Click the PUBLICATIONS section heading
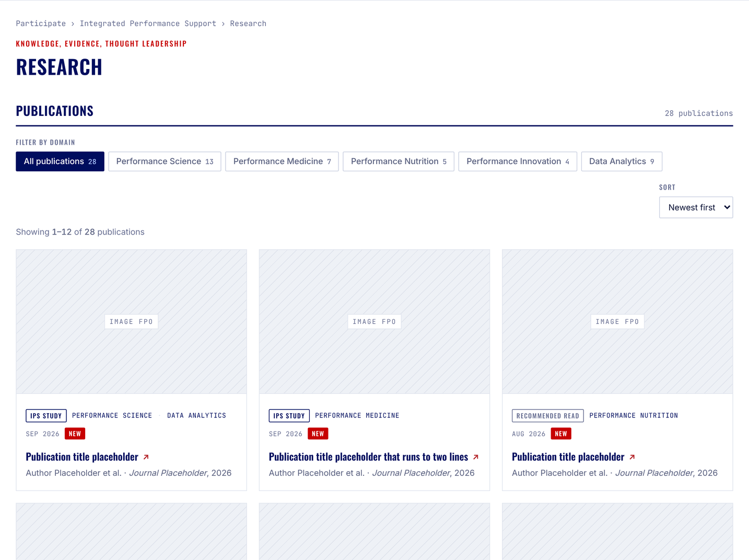The image size is (749, 560). tap(55, 111)
